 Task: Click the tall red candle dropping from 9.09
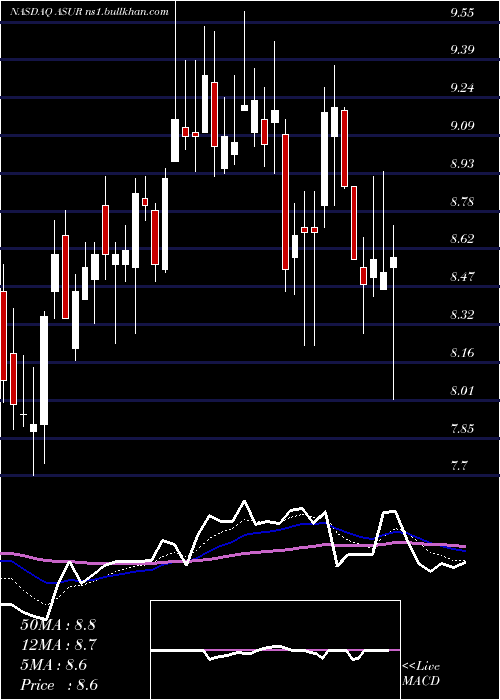285,202
